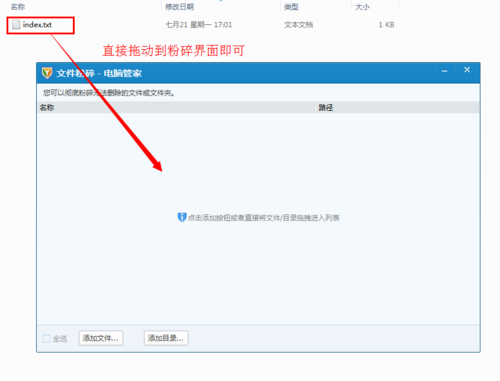
Task: Click the 点击添加按钮 hint text
Action: coord(263,218)
